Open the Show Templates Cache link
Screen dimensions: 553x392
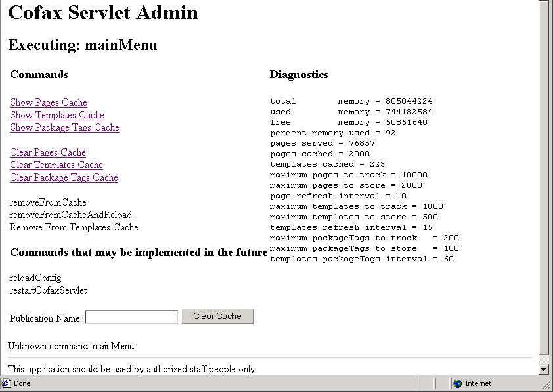(56, 115)
